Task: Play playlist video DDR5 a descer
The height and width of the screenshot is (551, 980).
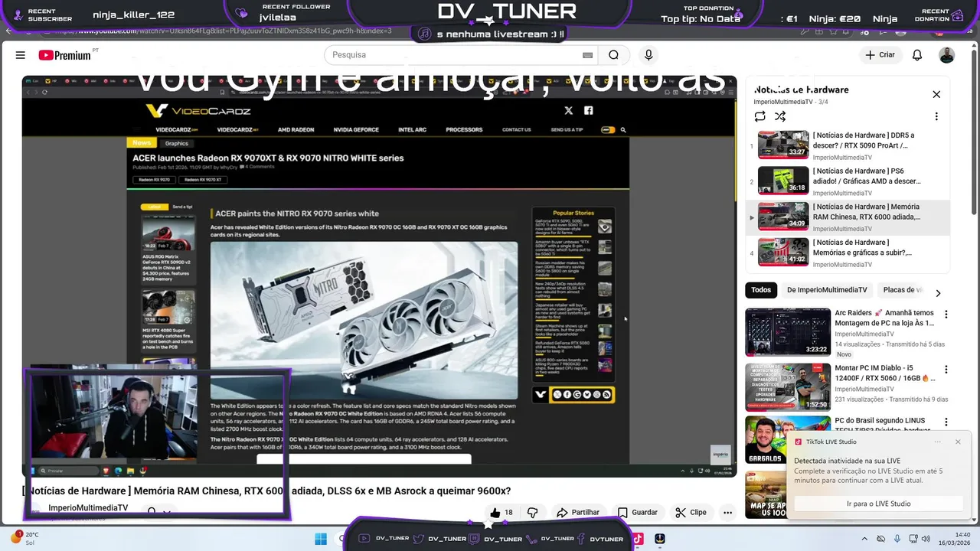Action: [848, 145]
